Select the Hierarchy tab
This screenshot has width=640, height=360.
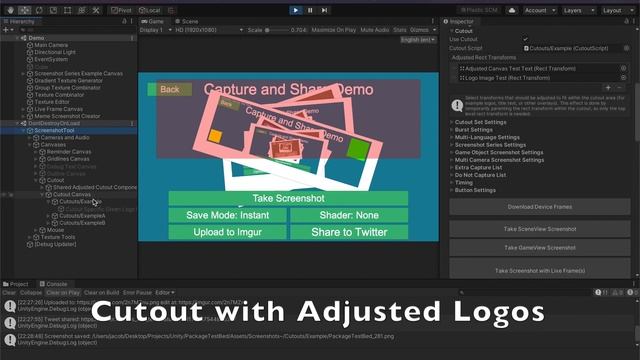pos(19,21)
